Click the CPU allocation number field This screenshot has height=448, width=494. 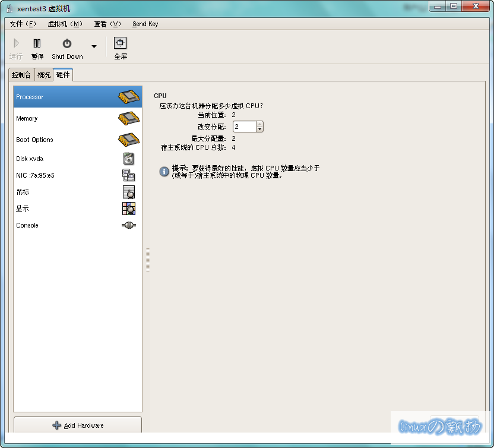pyautogui.click(x=244, y=127)
